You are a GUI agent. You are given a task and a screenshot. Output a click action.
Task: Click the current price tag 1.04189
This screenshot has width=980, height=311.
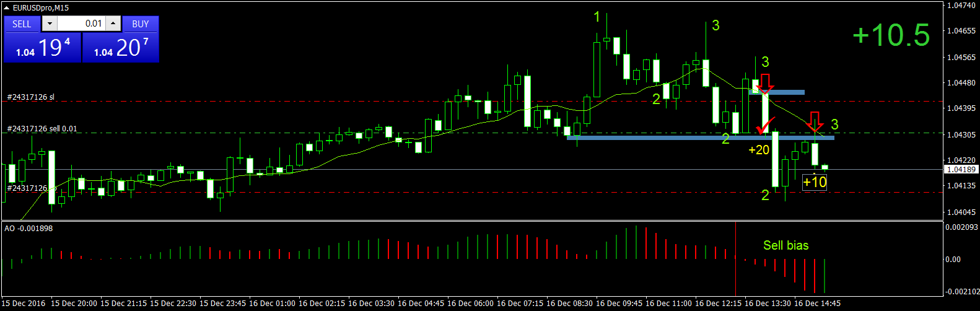point(961,169)
